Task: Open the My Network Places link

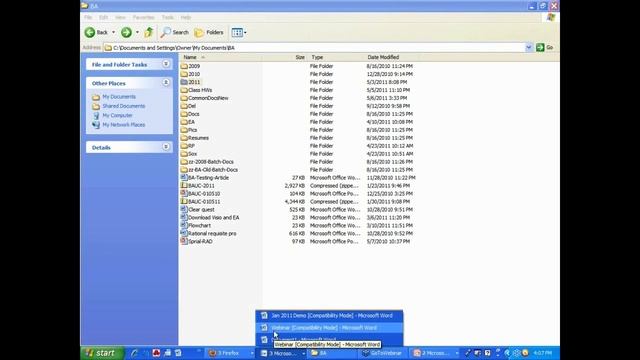Action: [124, 125]
